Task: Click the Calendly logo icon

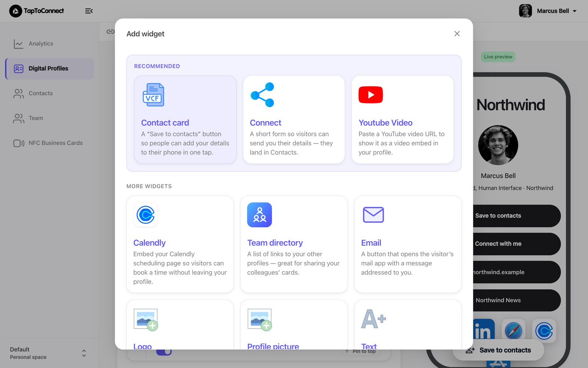Action: click(146, 215)
